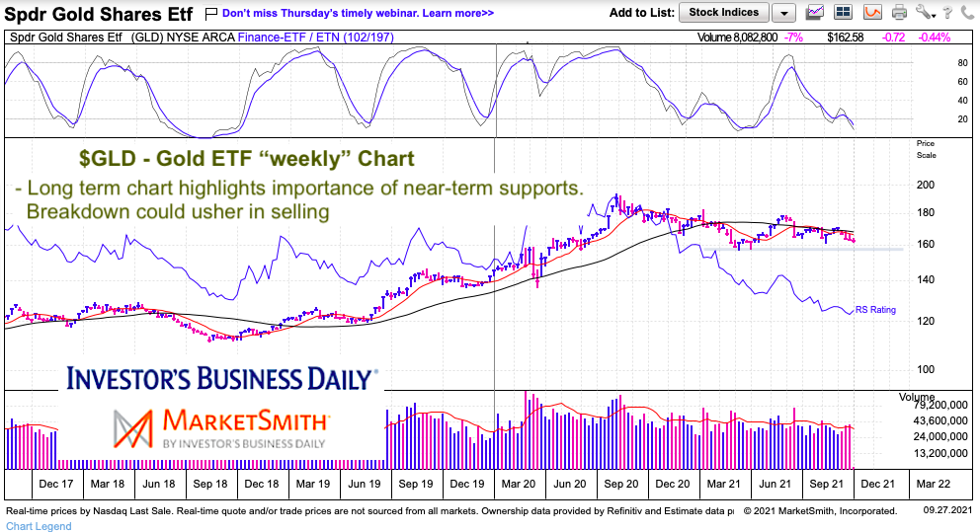Click the Spdr Gold Shares Etf title

99,14
